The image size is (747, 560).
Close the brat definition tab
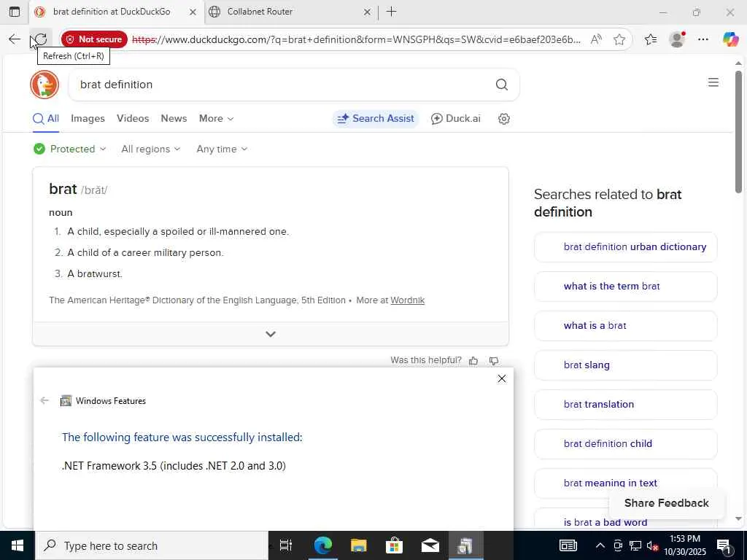pos(193,12)
